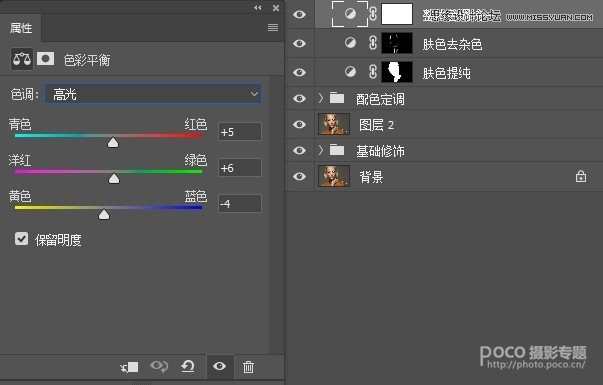The width and height of the screenshot is (603, 385).
Task: Click the Color Balance adjustment icon
Action: pos(22,59)
